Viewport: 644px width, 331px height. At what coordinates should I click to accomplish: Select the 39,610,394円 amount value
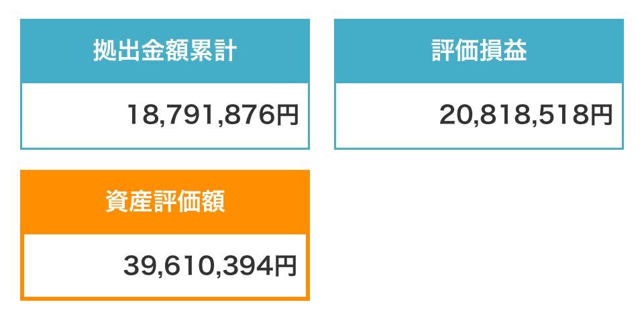pos(210,266)
